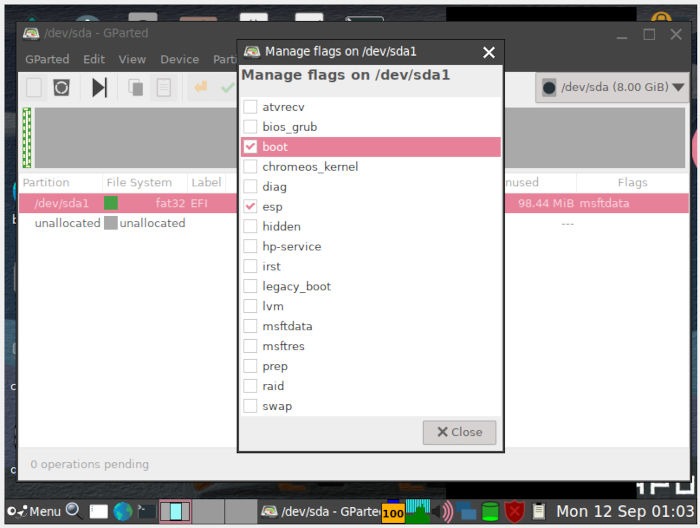Viewport: 700px width, 528px height.
Task: Click the clipboard tray icon
Action: (x=539, y=511)
